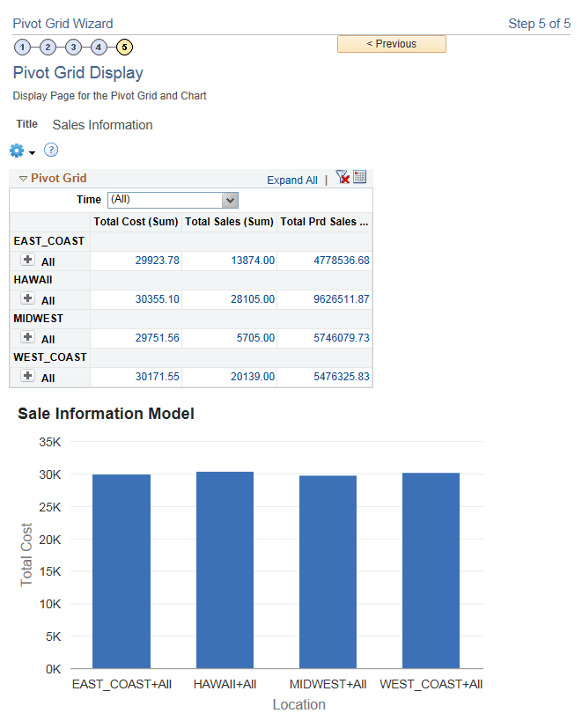The image size is (582, 728).
Task: Open the gear icon's dropdown arrow
Action: pos(30,151)
